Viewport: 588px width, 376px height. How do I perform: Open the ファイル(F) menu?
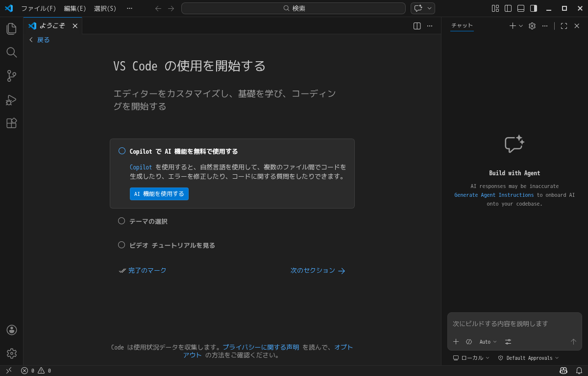39,8
